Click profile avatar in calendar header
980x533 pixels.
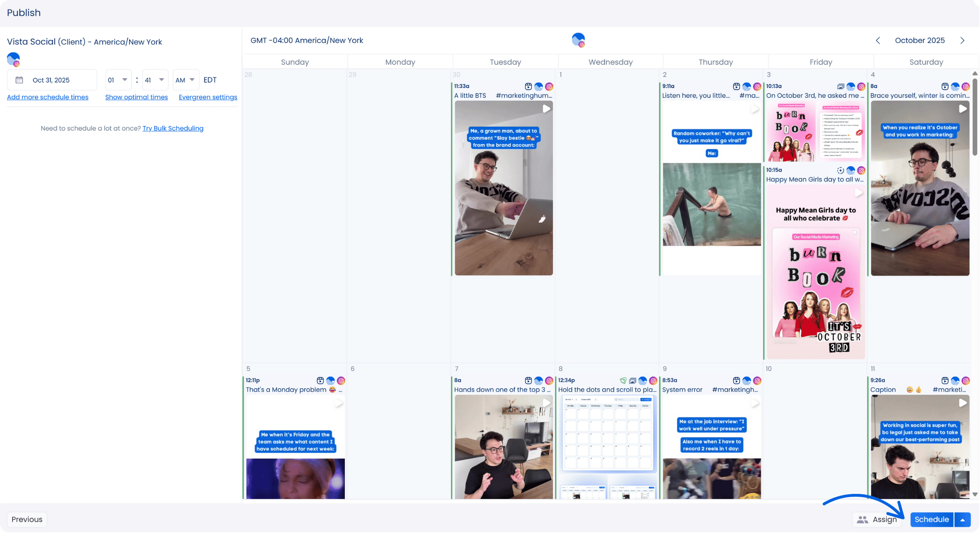[x=578, y=40]
